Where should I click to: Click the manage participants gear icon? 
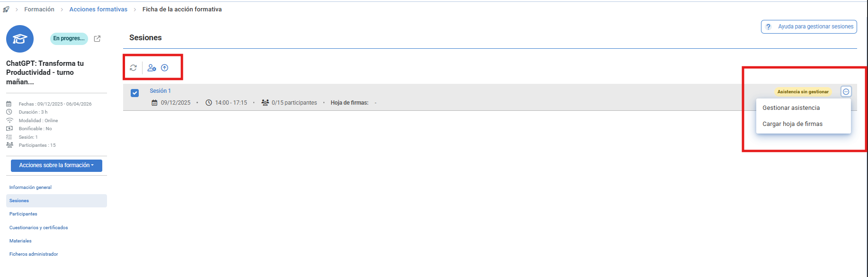152,68
